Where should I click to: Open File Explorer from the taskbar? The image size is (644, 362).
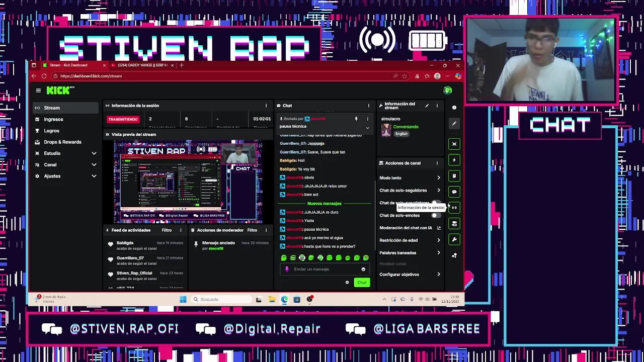272,300
